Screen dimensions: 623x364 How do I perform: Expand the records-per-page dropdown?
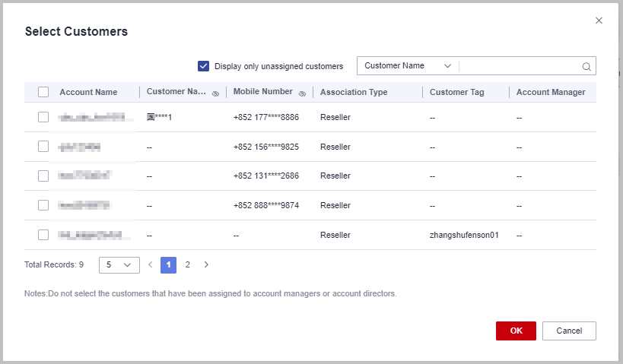(119, 265)
